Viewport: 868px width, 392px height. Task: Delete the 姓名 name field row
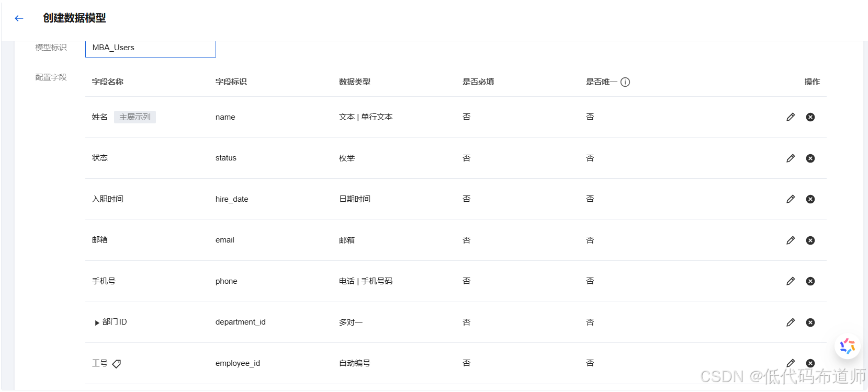click(x=810, y=117)
